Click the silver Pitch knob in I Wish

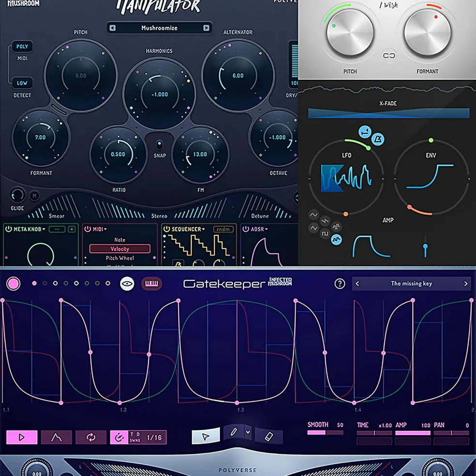point(350,32)
